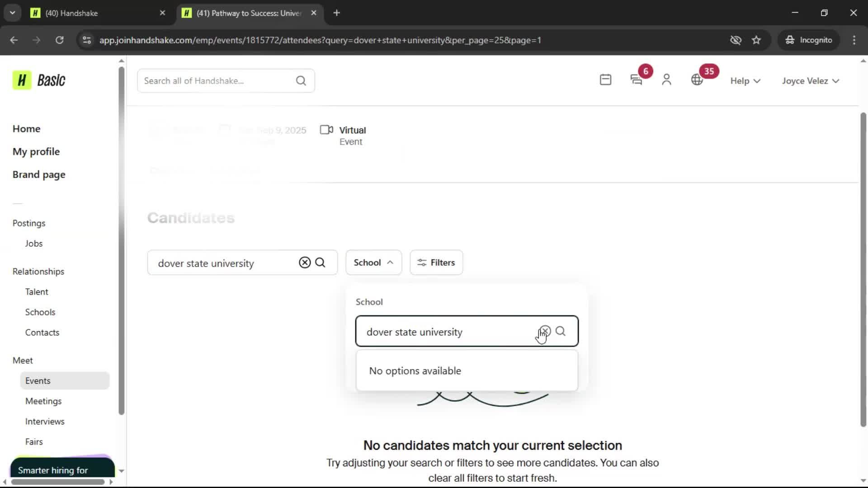Screen dimensions: 868x488
Task: Go back with browser back arrow
Action: point(14,40)
